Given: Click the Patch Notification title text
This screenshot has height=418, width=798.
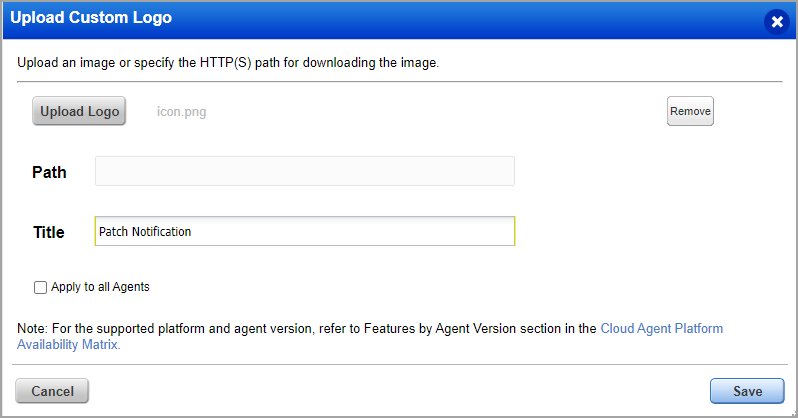Looking at the screenshot, I should [x=145, y=232].
